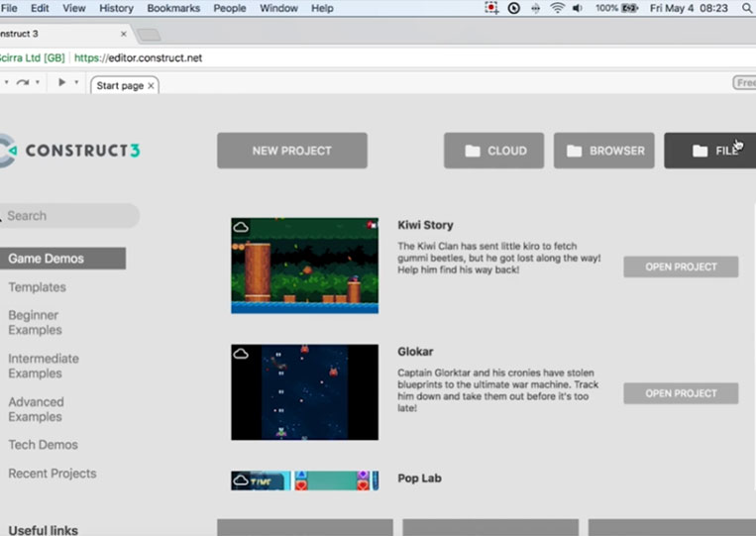Open a new browser tab
This screenshot has width=756, height=536.
click(149, 35)
